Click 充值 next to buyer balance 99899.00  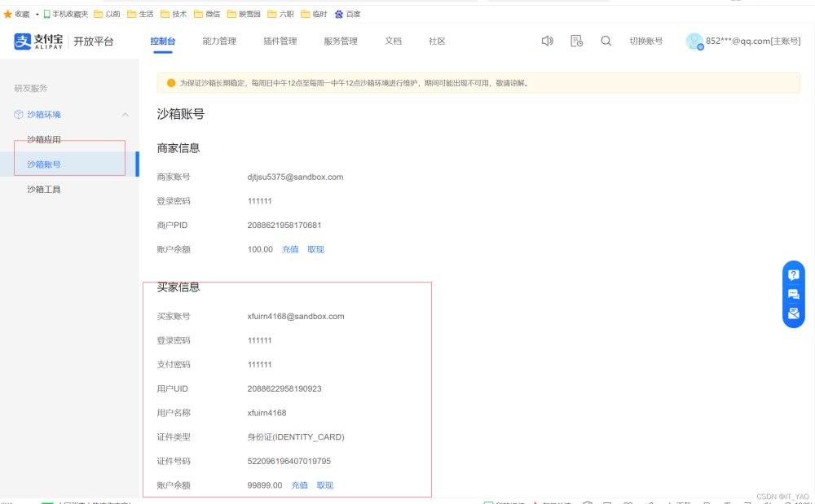click(299, 485)
